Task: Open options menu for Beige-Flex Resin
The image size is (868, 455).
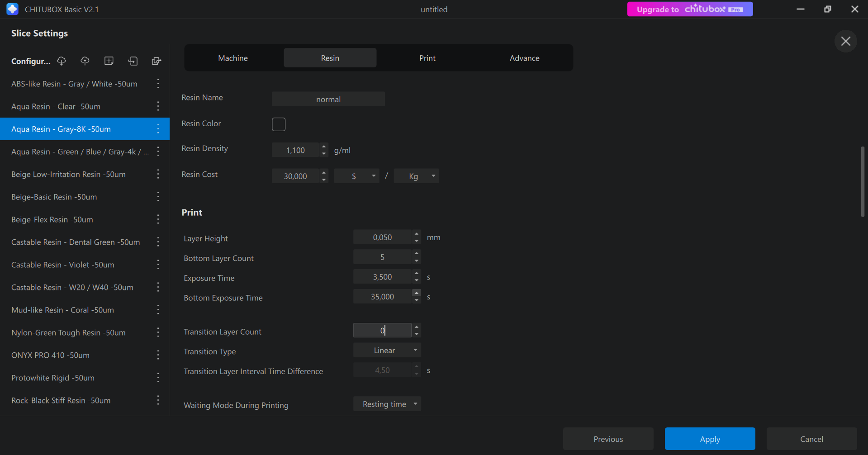Action: click(x=158, y=219)
